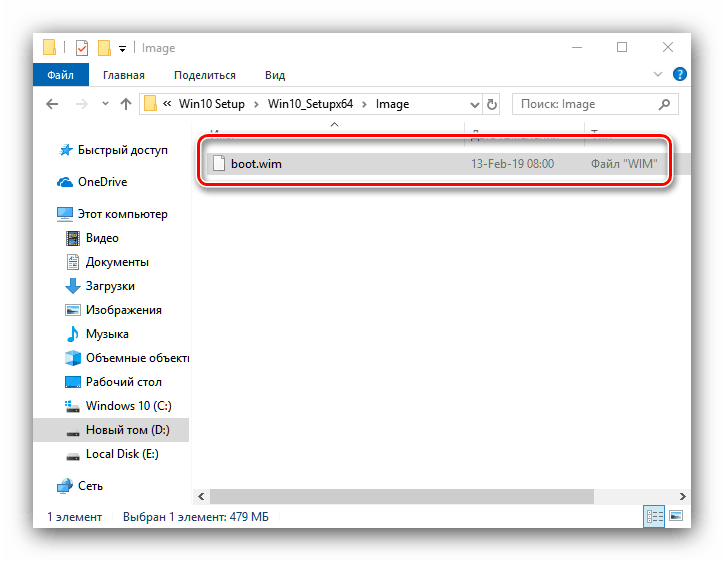The height and width of the screenshot is (561, 724).
Task: Click the horizontal scrollbar right arrow
Action: 682,497
